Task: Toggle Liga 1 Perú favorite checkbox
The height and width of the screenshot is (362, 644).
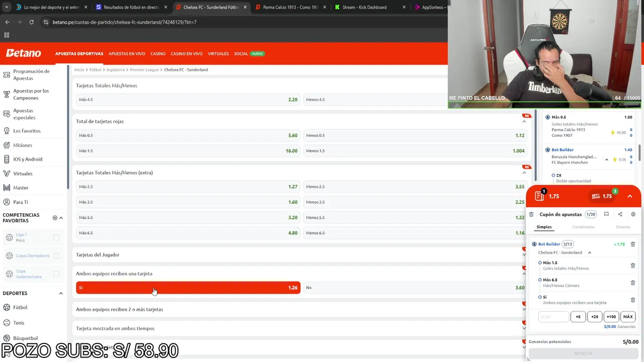Action: tap(56, 237)
